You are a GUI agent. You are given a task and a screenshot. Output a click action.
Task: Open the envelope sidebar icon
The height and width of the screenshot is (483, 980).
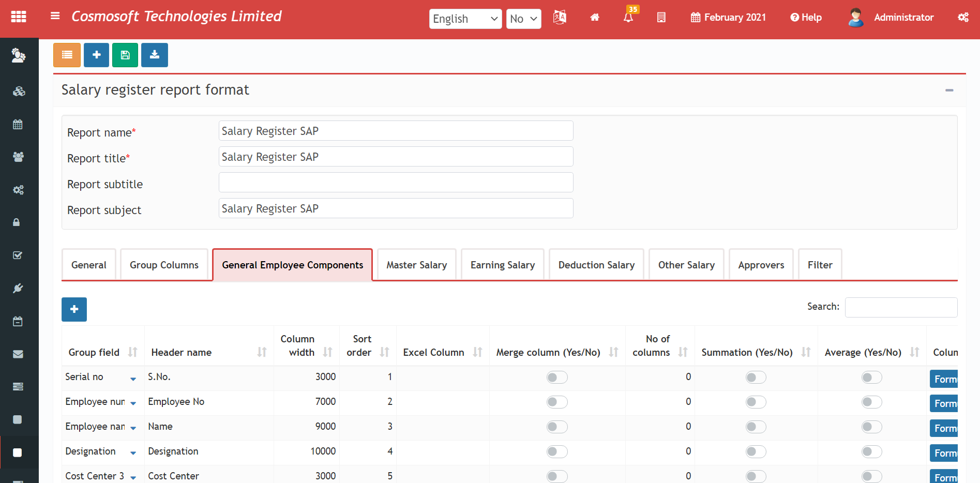coord(18,354)
